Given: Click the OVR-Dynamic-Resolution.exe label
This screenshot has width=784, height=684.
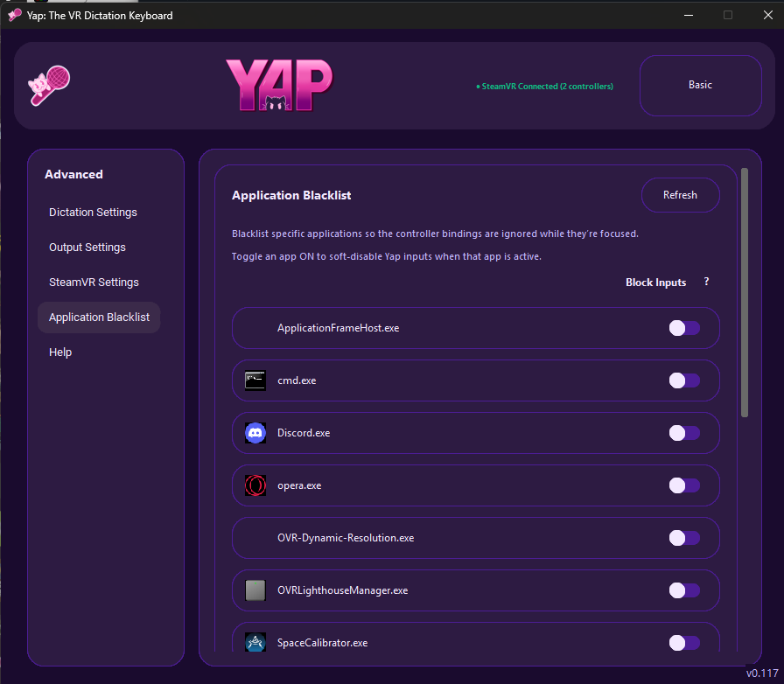Looking at the screenshot, I should (346, 538).
